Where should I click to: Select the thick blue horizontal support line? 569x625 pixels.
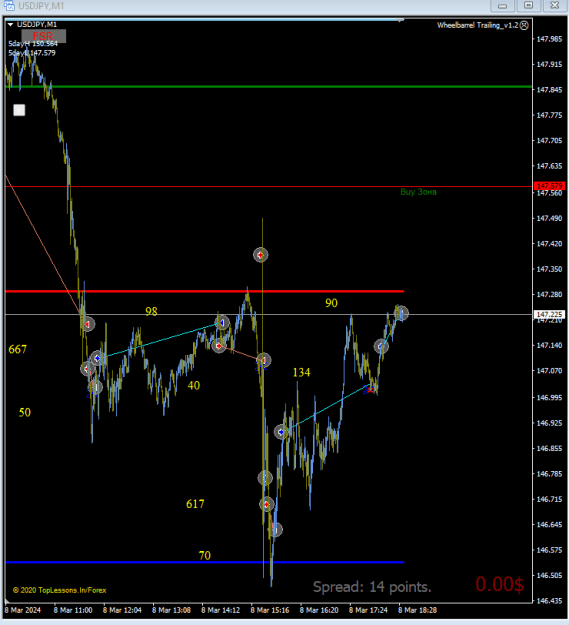click(x=204, y=562)
